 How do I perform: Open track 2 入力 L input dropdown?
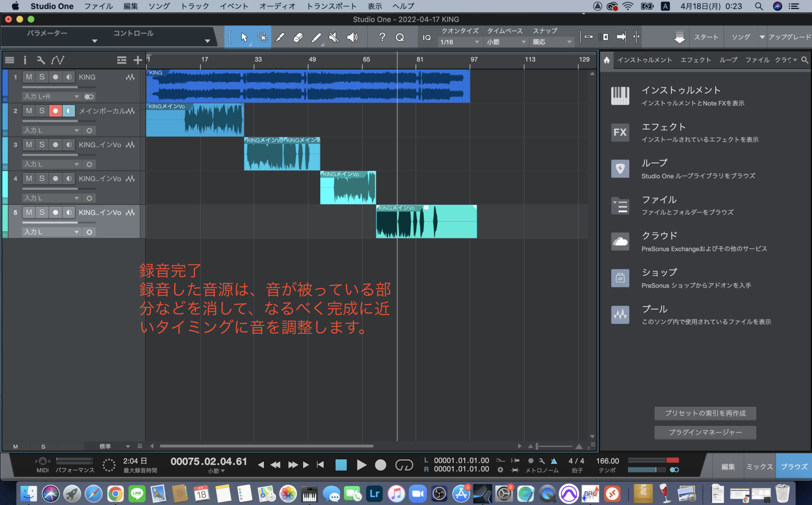pos(51,130)
